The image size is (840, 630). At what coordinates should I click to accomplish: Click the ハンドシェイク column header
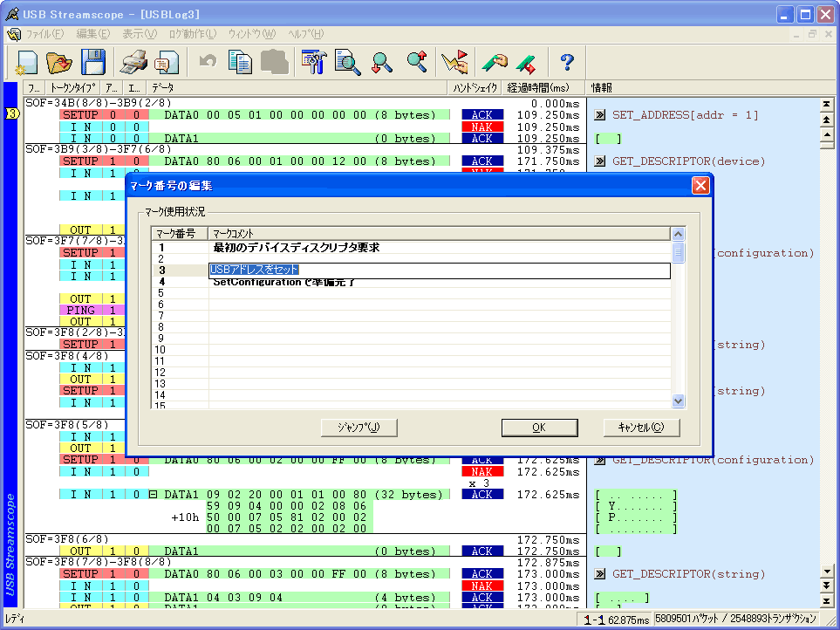click(x=475, y=88)
